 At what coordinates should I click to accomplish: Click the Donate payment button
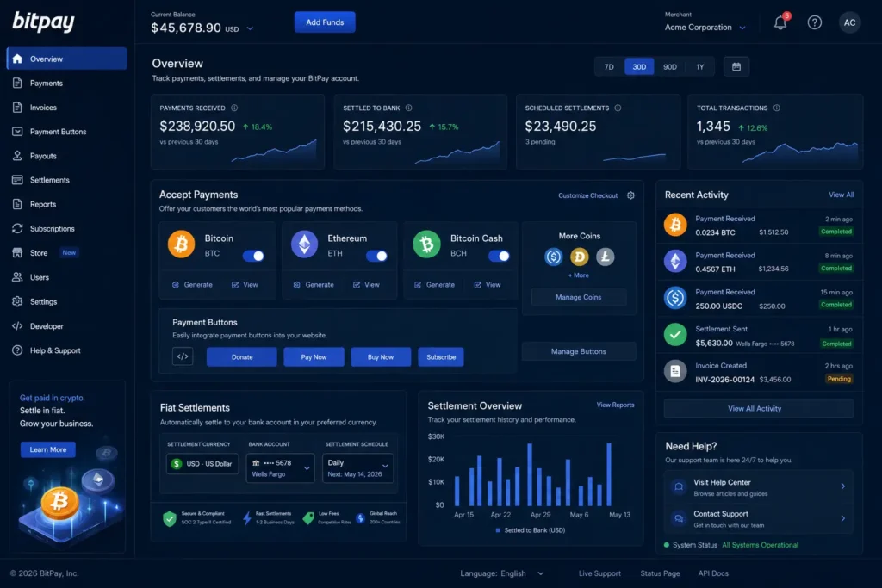242,357
